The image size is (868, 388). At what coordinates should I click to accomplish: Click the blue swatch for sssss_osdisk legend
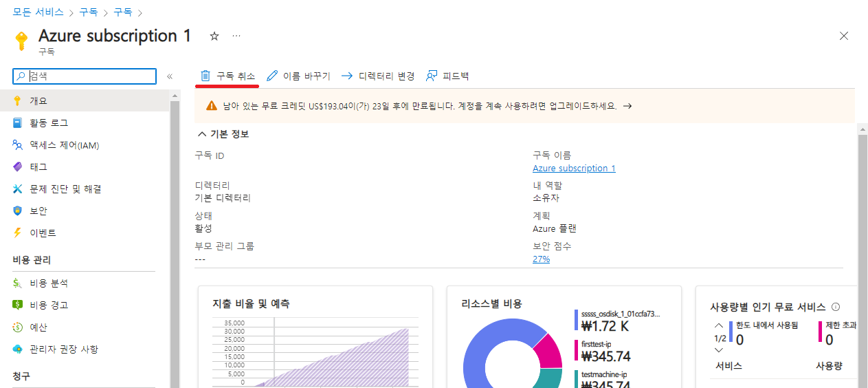[x=576, y=320]
